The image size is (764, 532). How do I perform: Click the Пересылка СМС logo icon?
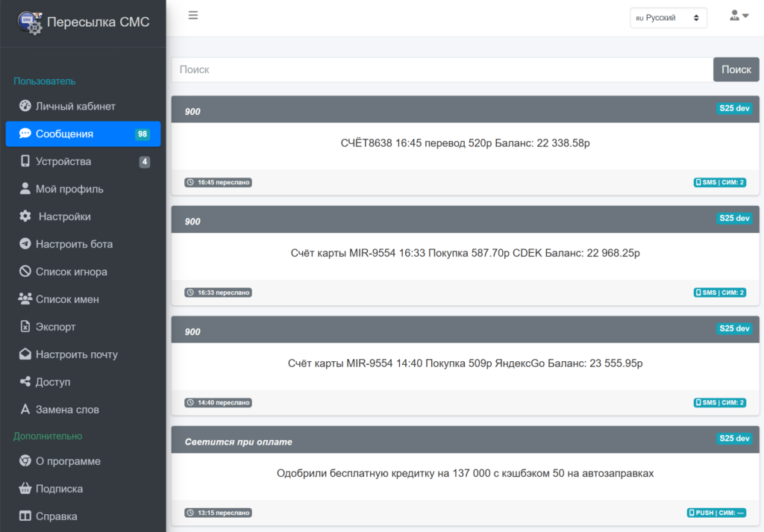coord(31,22)
